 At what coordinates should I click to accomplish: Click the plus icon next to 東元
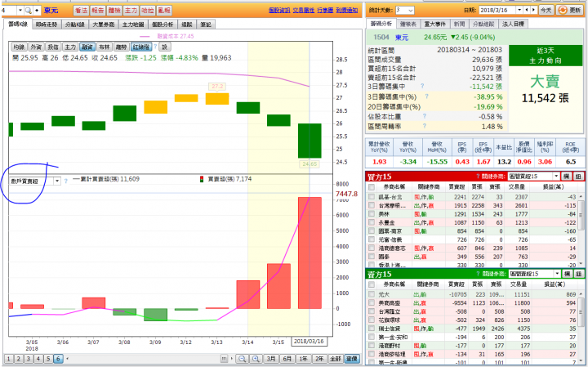coord(37,11)
